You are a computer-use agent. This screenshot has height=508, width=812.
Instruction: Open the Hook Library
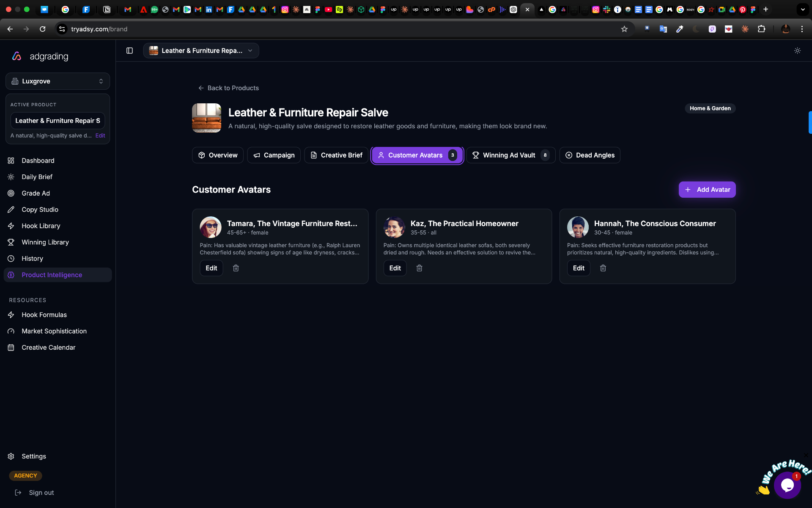point(58,226)
